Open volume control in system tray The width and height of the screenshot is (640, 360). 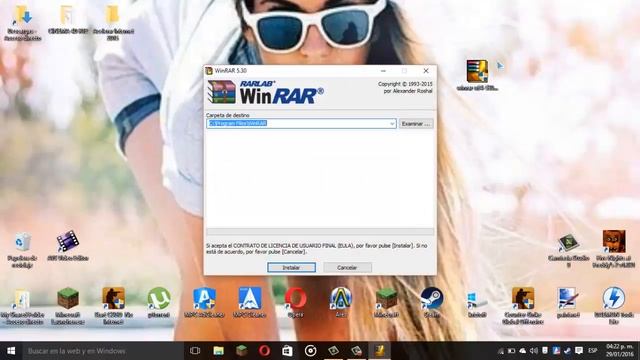coord(534,351)
